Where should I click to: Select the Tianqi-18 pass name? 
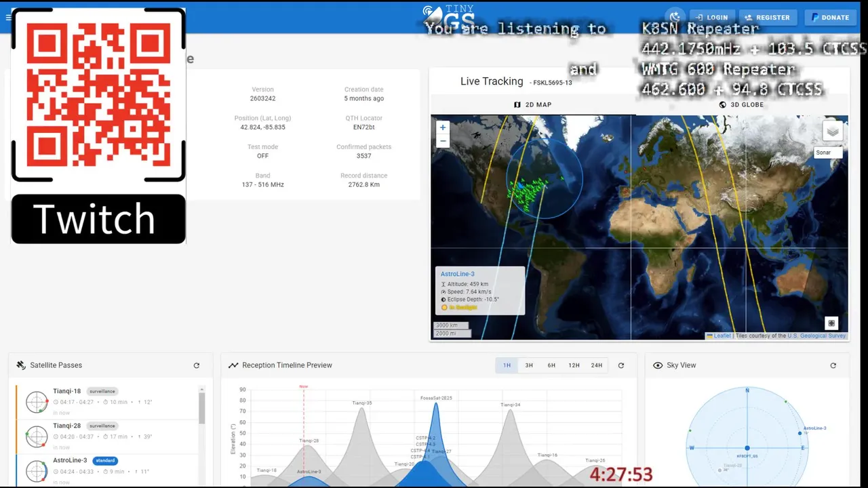coord(67,391)
